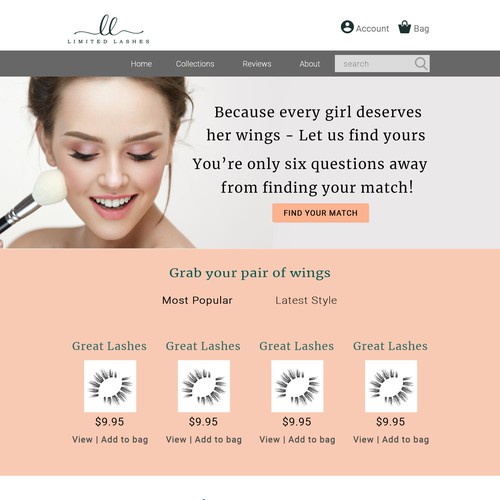Click the first Great Lashes product image

click(x=110, y=386)
